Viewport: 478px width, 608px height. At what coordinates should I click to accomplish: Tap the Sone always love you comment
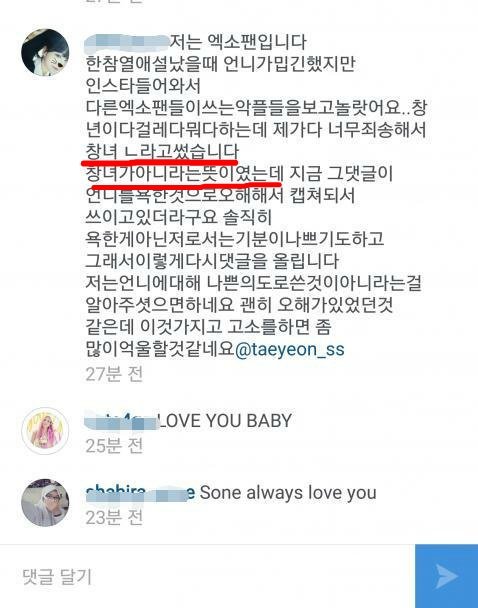click(288, 493)
